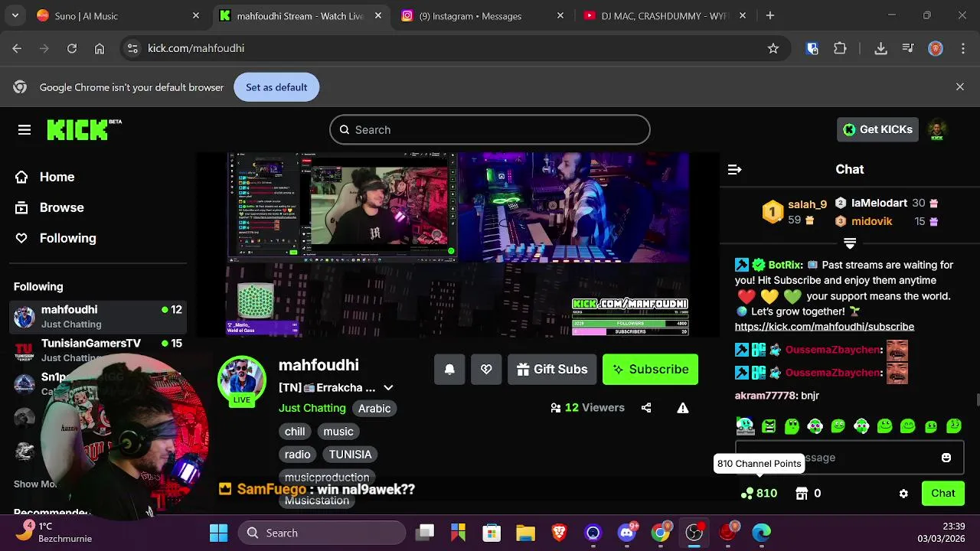Switch to DJ MAC CRASHDUMMY YouTube tab
Screen dimensions: 980x551
pos(665,16)
